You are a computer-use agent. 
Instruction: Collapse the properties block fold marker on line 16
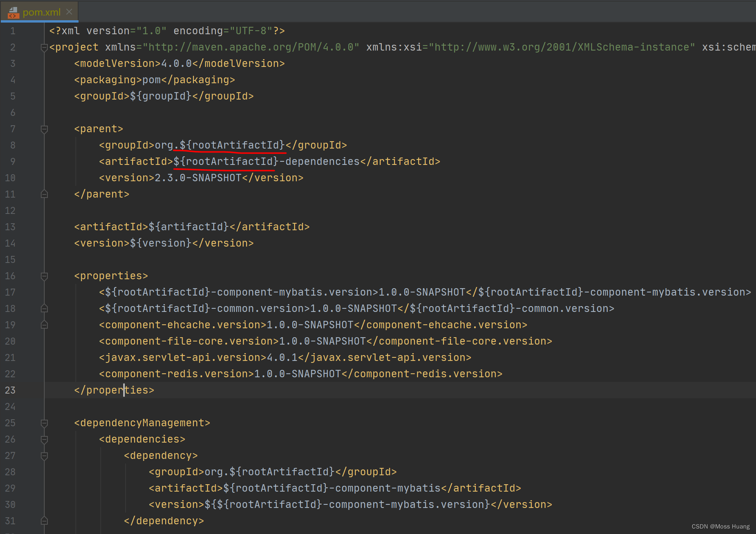(x=44, y=276)
